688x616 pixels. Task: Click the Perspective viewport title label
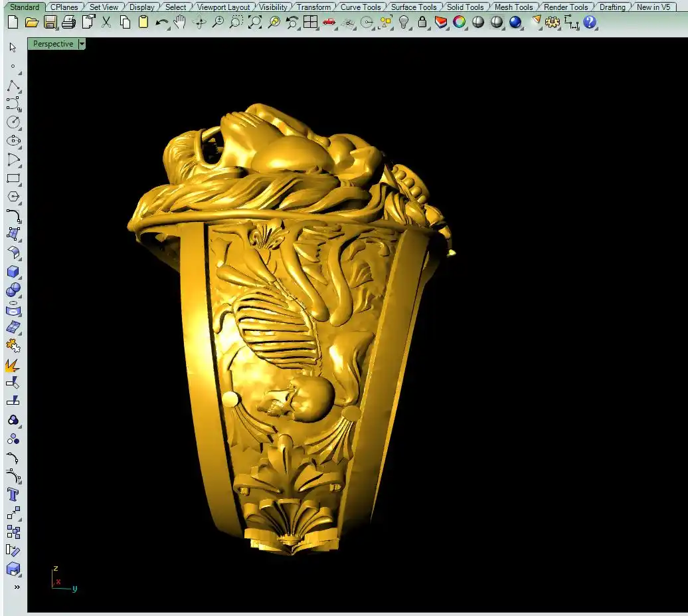tap(53, 44)
